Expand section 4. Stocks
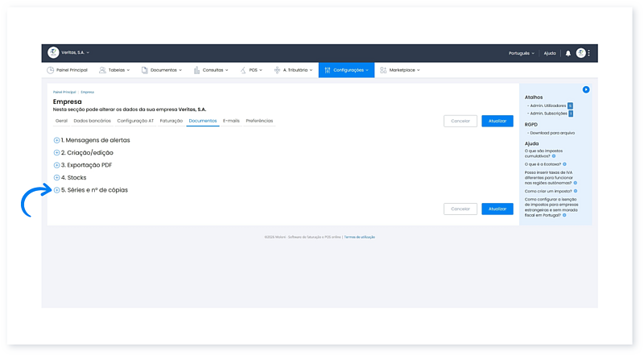Screen dimensions: 644x356 56,177
